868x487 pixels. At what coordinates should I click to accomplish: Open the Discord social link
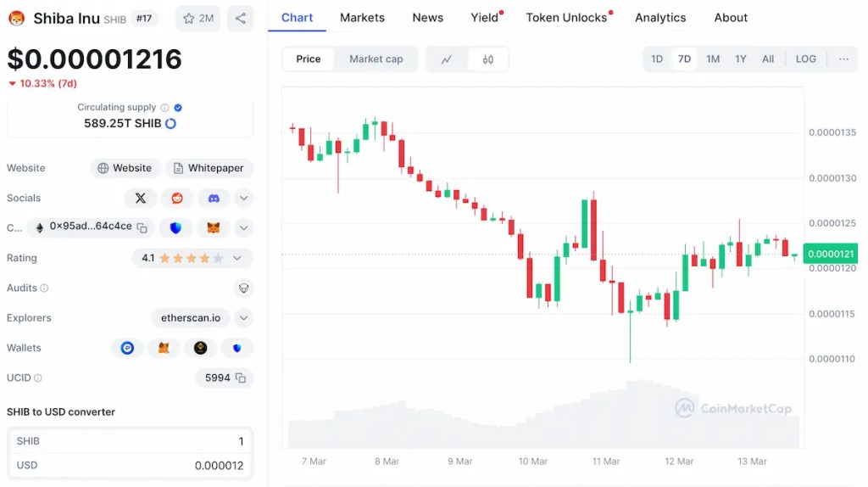[x=214, y=198]
